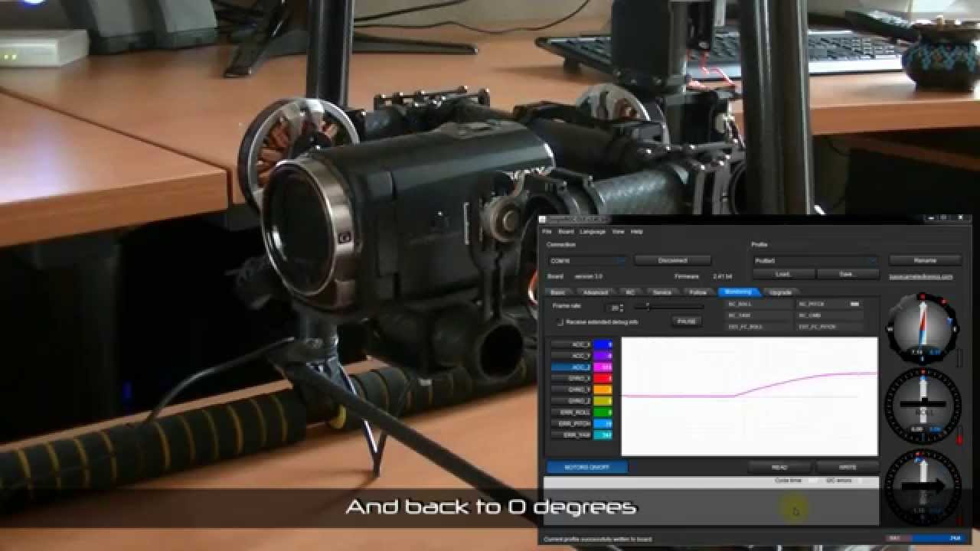Click the RC_CMD indicator field
Image resolution: width=980 pixels, height=551 pixels.
830,315
